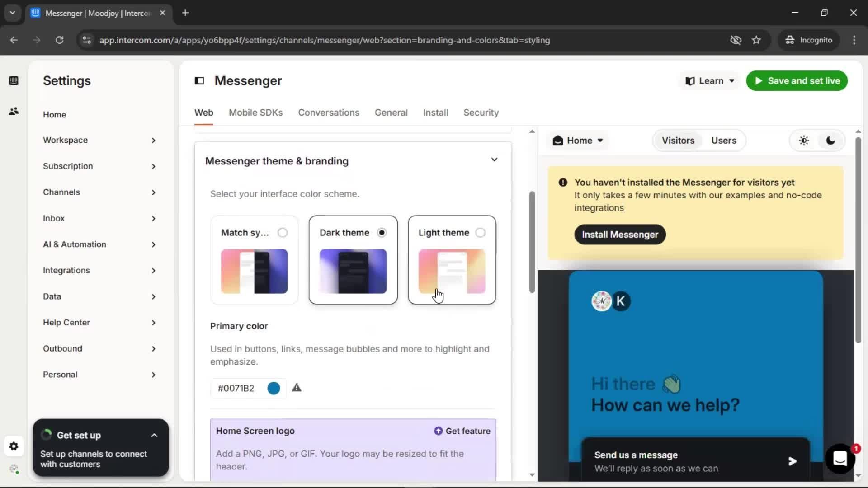Select the Dark theme radio button
Image resolution: width=868 pixels, height=488 pixels.
click(x=382, y=233)
